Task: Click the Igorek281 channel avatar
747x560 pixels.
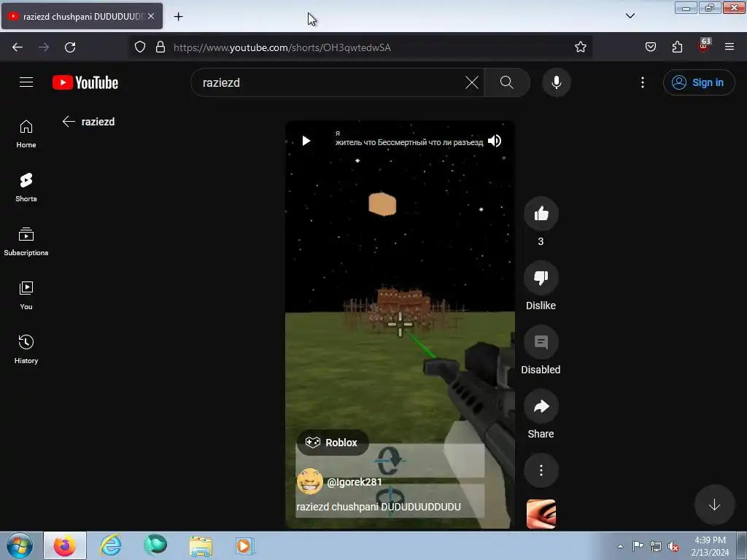Action: (x=309, y=481)
